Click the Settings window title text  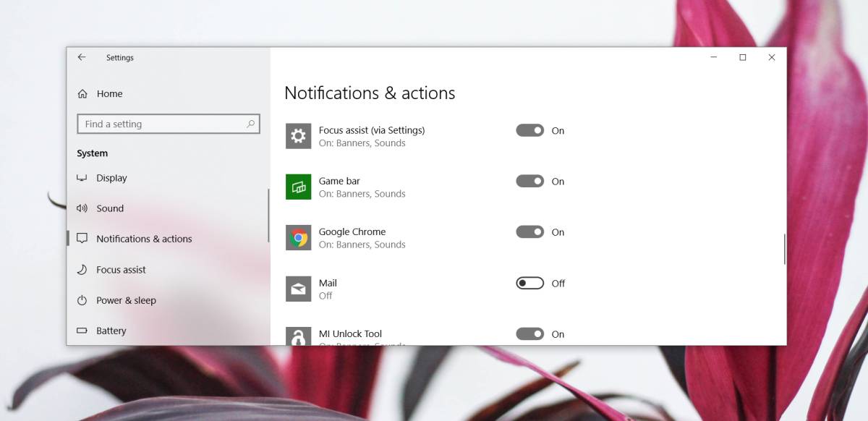119,58
